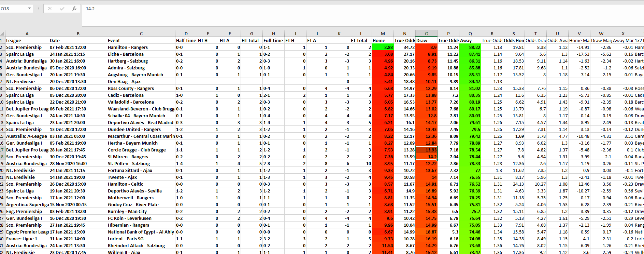This screenshot has width=644, height=254.
Task: Click the Cancel (X) formula bar icon
Action: pyautogui.click(x=50, y=9)
